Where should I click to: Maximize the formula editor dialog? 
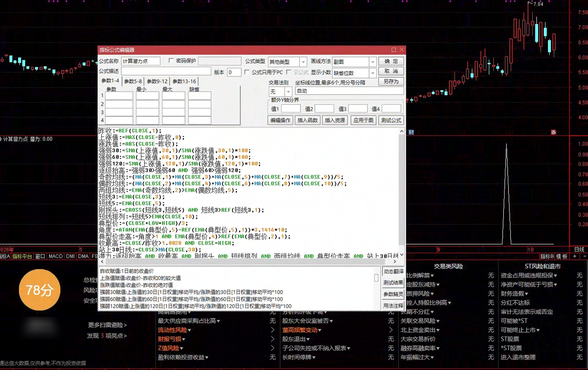point(393,50)
